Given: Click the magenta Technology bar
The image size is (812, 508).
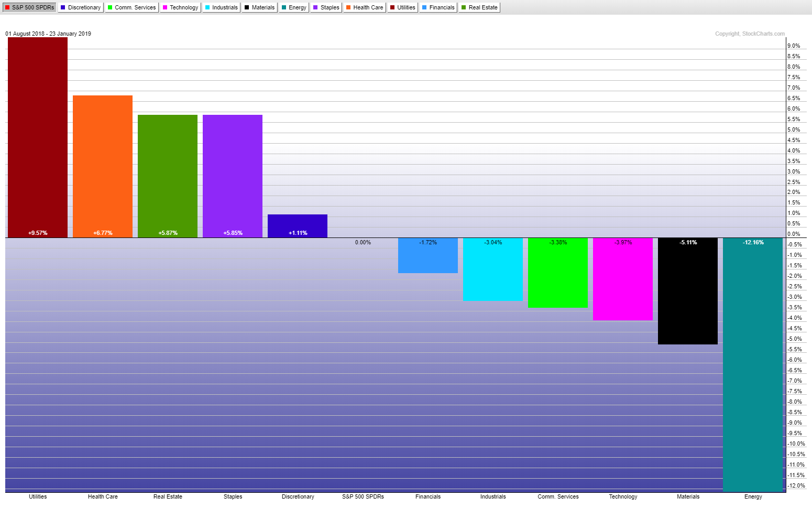Looking at the screenshot, I should (623, 279).
